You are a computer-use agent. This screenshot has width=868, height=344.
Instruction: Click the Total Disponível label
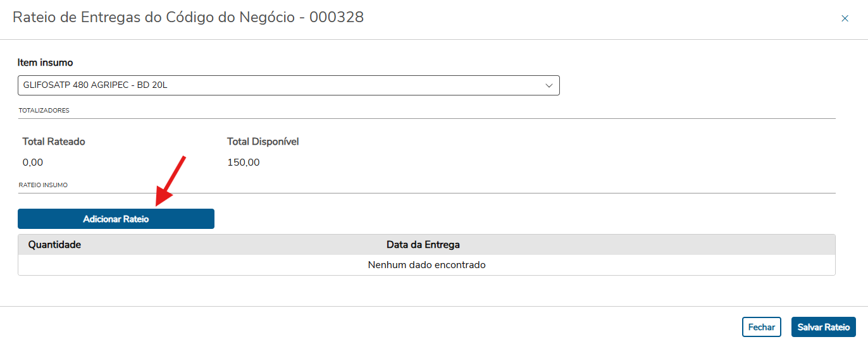click(263, 142)
